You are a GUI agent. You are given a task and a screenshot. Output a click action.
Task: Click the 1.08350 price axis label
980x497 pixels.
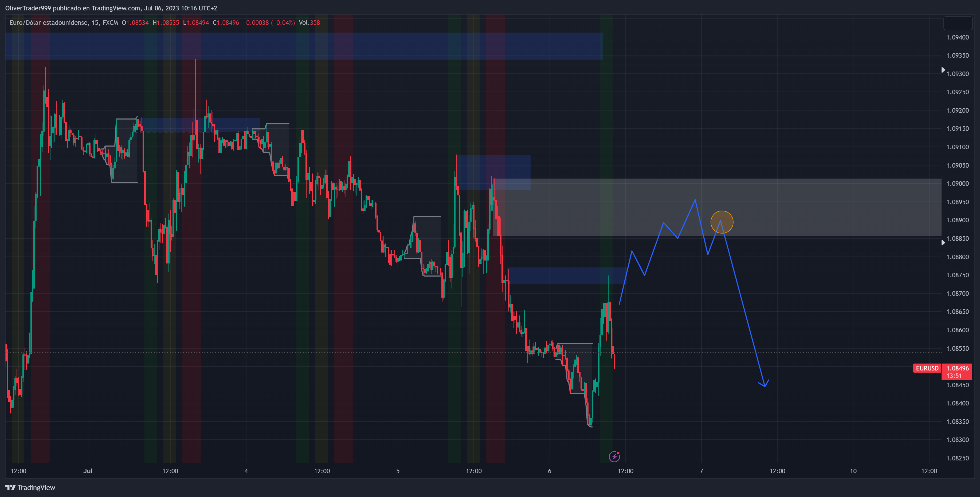957,422
